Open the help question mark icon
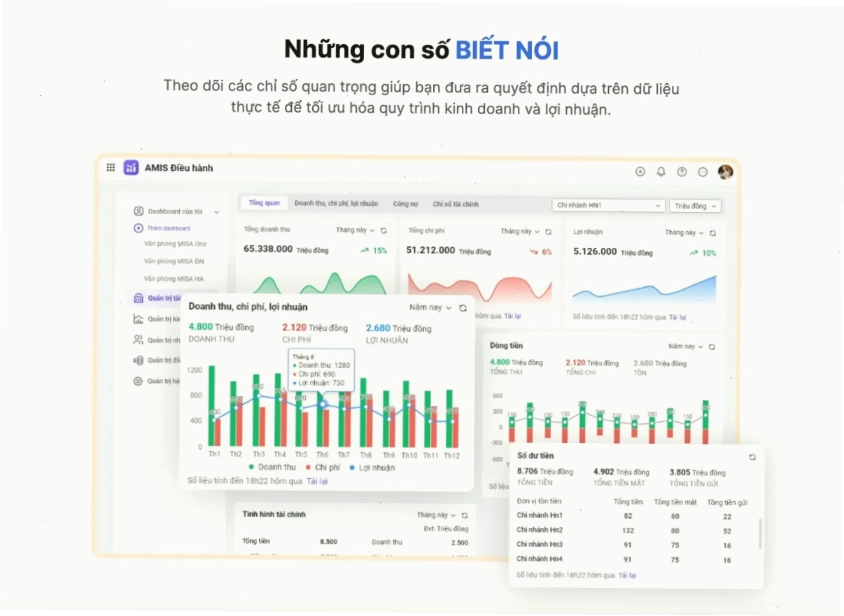 682,171
